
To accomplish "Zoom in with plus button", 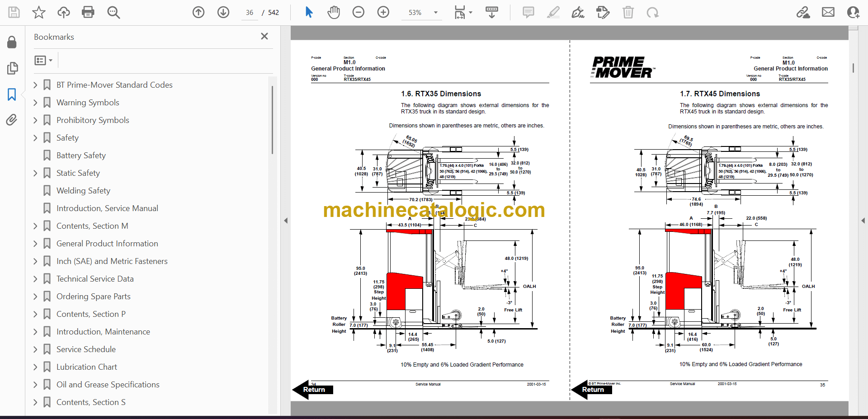I will (383, 12).
